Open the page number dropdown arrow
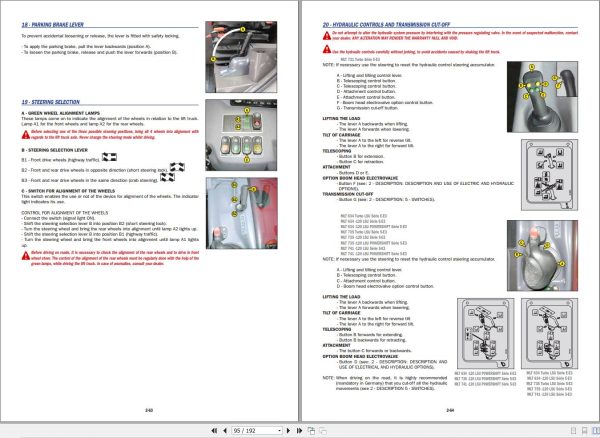This screenshot has width=600, height=438. [279, 431]
